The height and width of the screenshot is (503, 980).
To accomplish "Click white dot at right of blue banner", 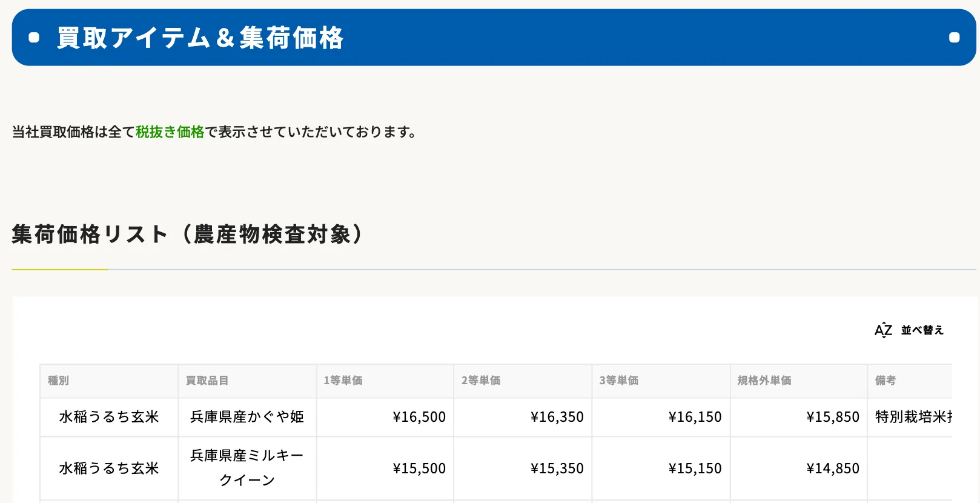I will pos(954,38).
